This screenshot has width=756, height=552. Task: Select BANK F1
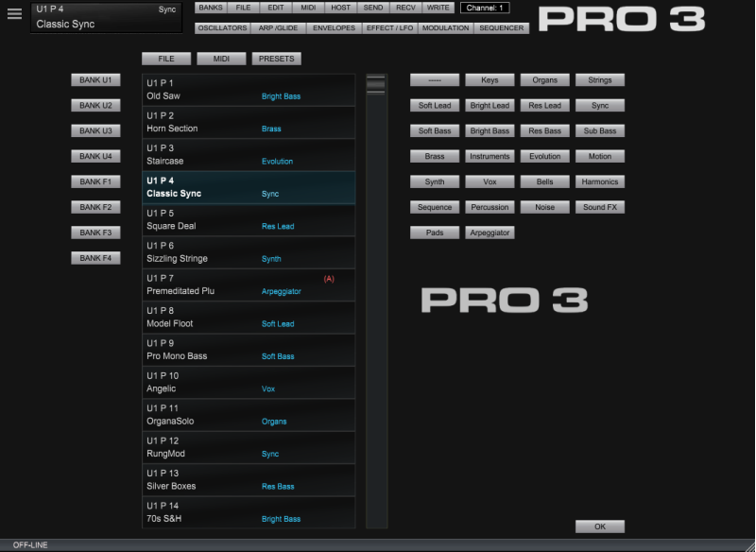point(94,181)
